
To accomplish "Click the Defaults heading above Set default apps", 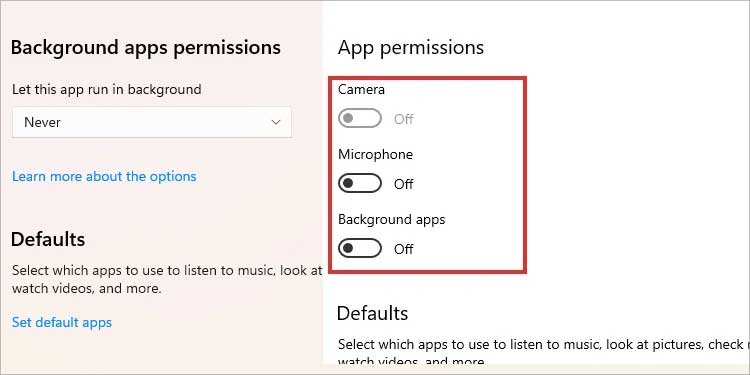I will click(x=48, y=239).
